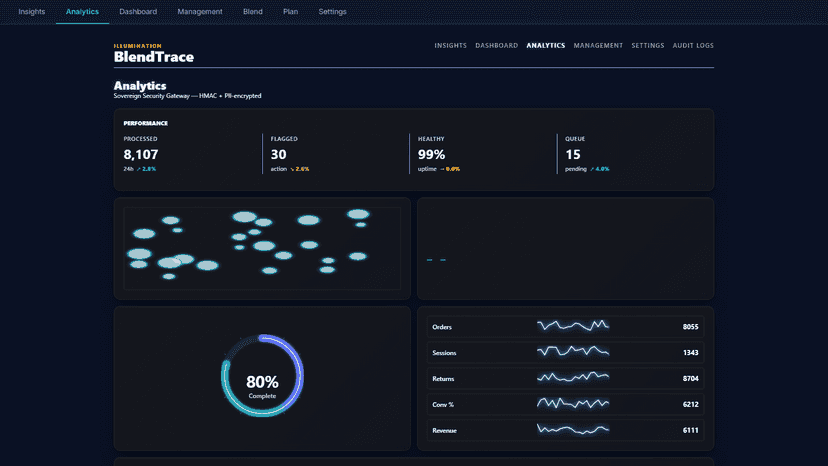828x466 pixels.
Task: Select the Revenue sparkline row
Action: pos(565,430)
